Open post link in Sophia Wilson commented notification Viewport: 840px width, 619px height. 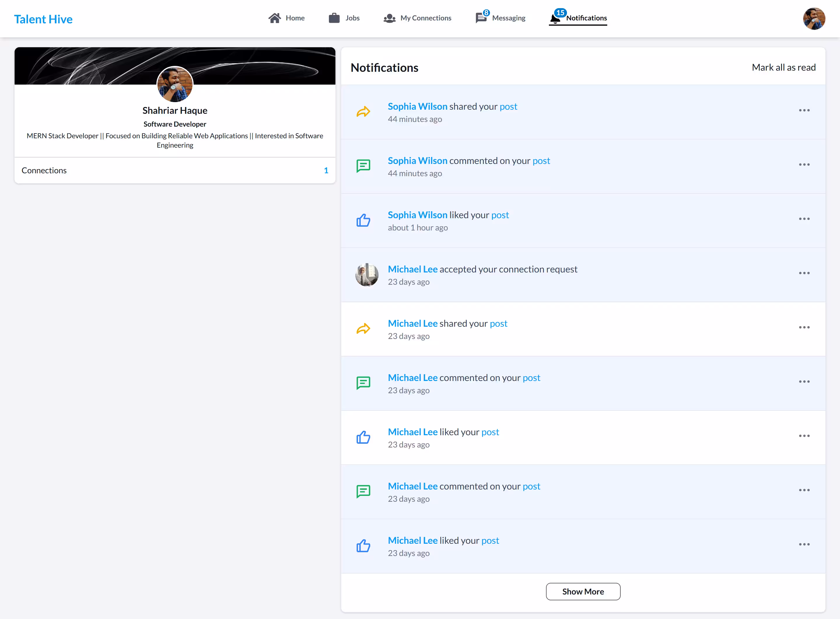[541, 161]
